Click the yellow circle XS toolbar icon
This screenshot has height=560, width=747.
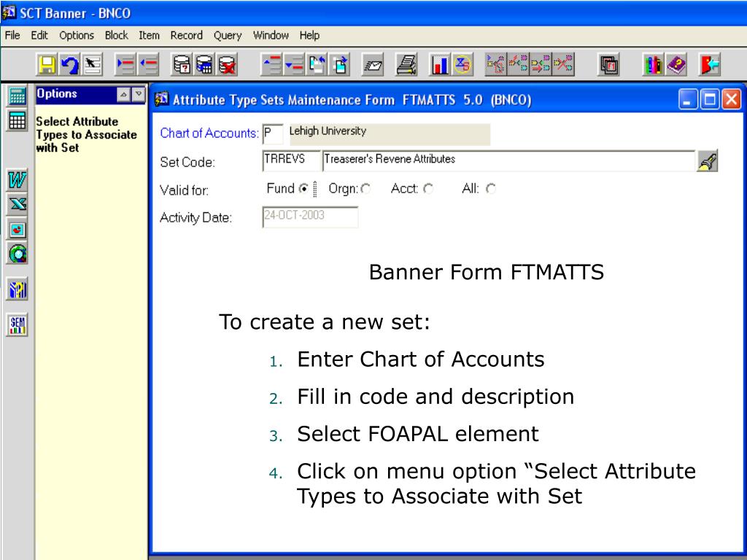pos(462,65)
